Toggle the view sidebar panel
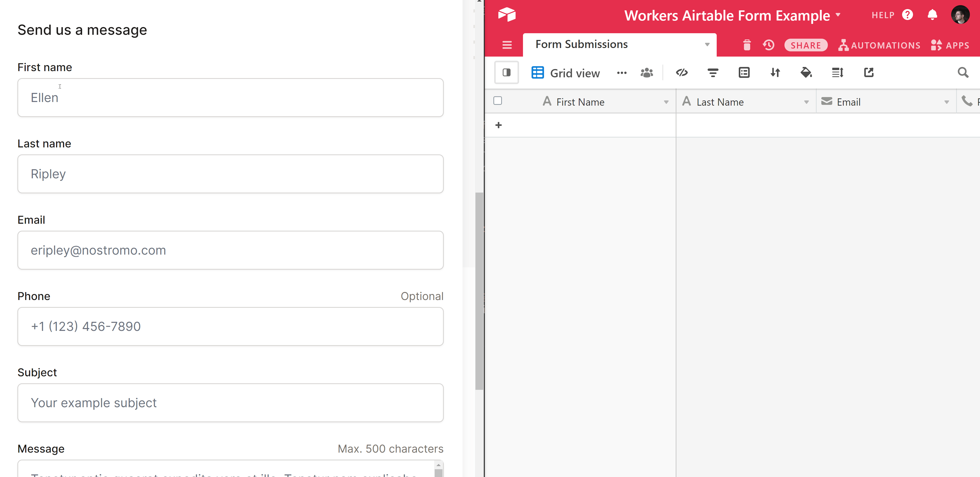Viewport: 980px width, 477px height. [x=507, y=72]
